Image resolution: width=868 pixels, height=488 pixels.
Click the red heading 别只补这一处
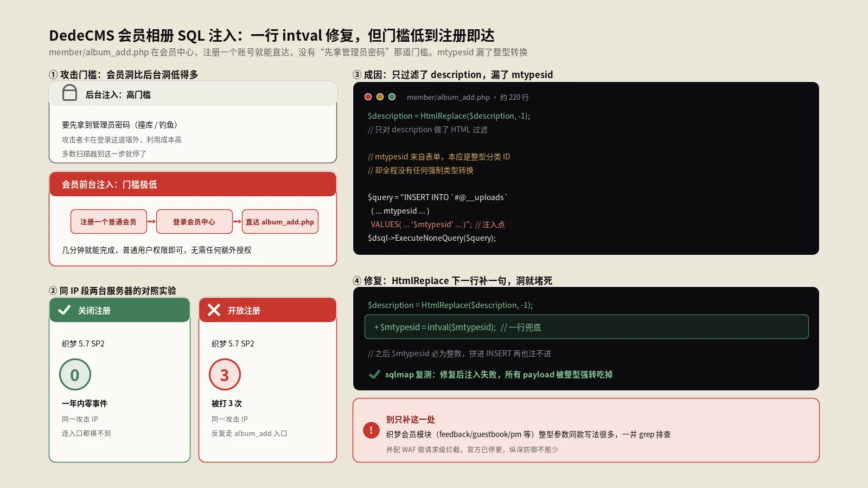click(x=410, y=420)
